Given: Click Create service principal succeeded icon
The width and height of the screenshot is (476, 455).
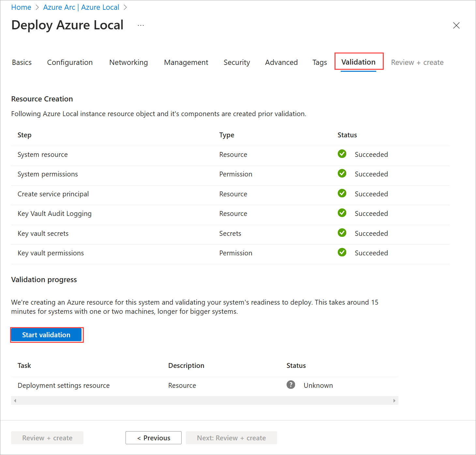Looking at the screenshot, I should click(x=342, y=193).
